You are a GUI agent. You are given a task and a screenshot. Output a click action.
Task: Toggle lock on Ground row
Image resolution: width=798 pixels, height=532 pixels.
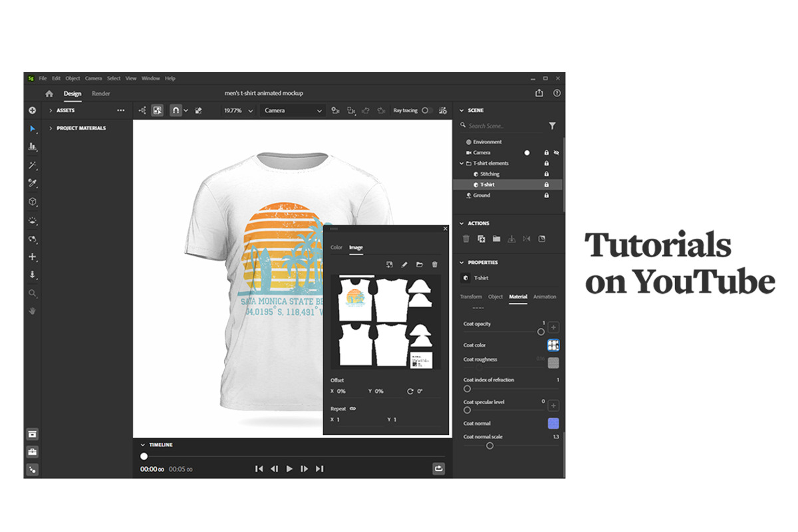547,196
